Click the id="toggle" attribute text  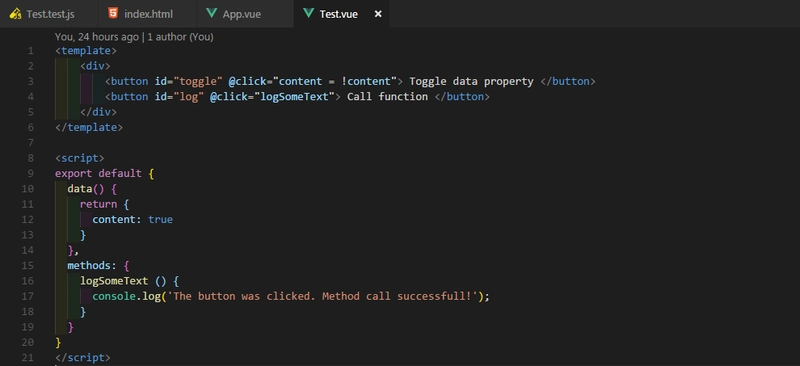(x=189, y=81)
